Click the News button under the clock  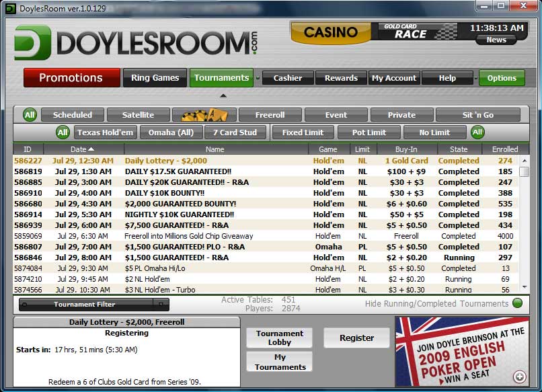click(496, 40)
